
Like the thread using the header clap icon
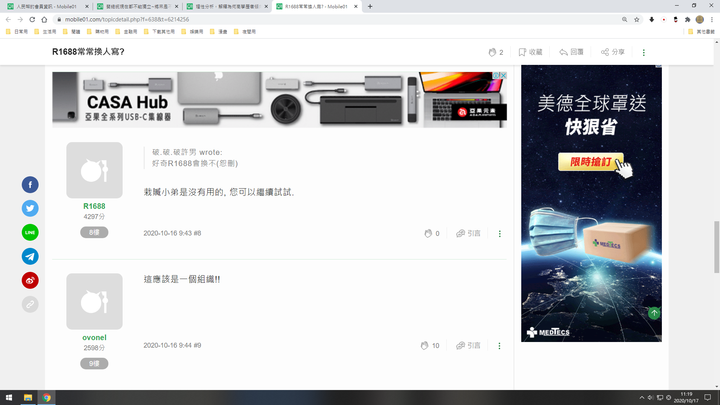495,52
